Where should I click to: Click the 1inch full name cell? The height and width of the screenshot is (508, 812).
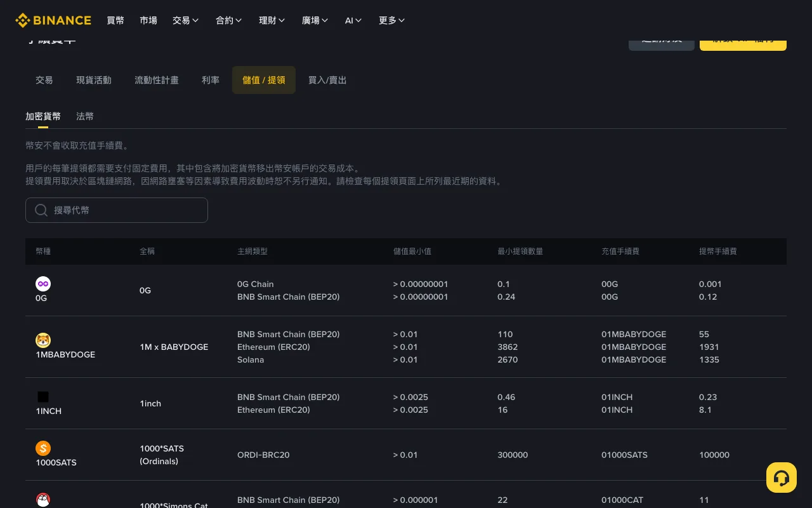[x=150, y=403]
